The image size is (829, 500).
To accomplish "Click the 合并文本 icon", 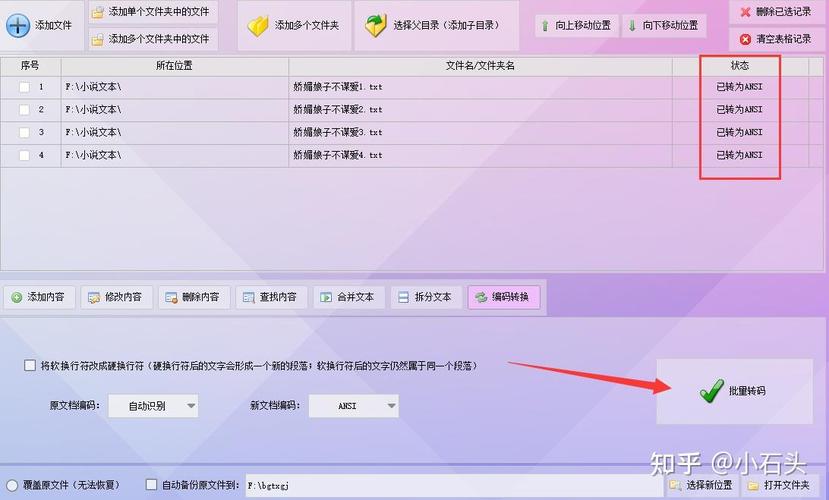I will pyautogui.click(x=326, y=298).
